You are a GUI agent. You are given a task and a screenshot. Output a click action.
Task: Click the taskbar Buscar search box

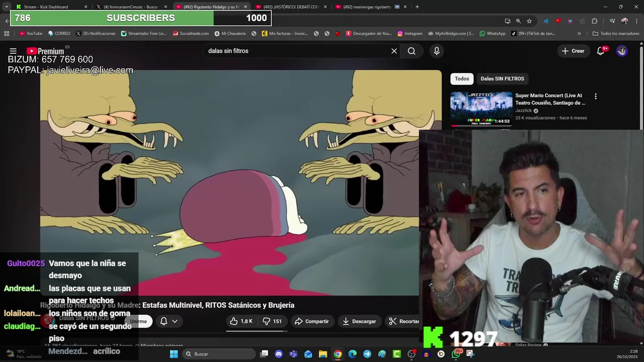(219, 354)
